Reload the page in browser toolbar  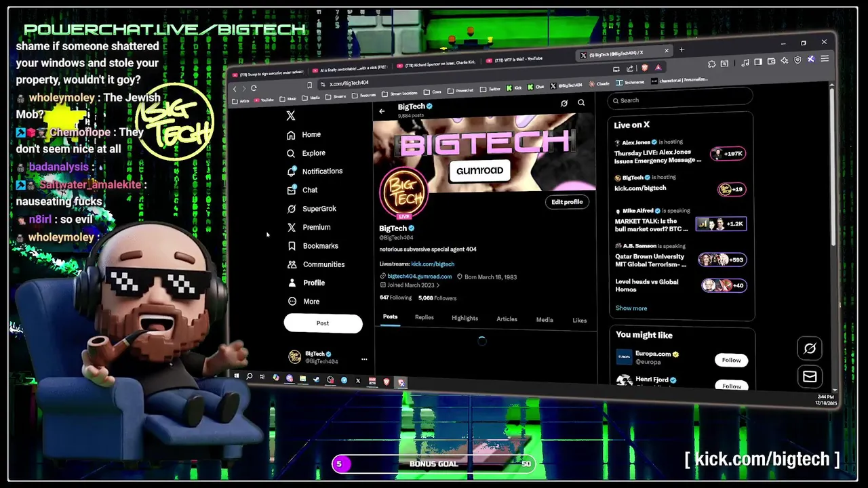click(254, 88)
